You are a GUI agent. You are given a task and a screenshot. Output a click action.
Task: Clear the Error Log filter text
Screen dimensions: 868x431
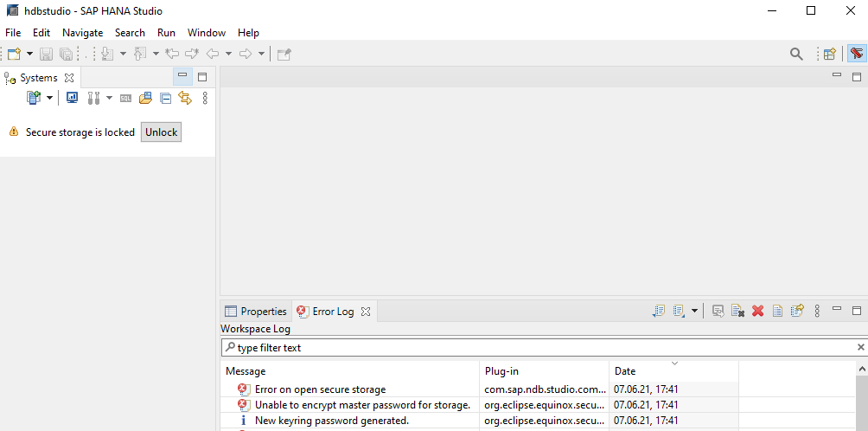coord(861,347)
